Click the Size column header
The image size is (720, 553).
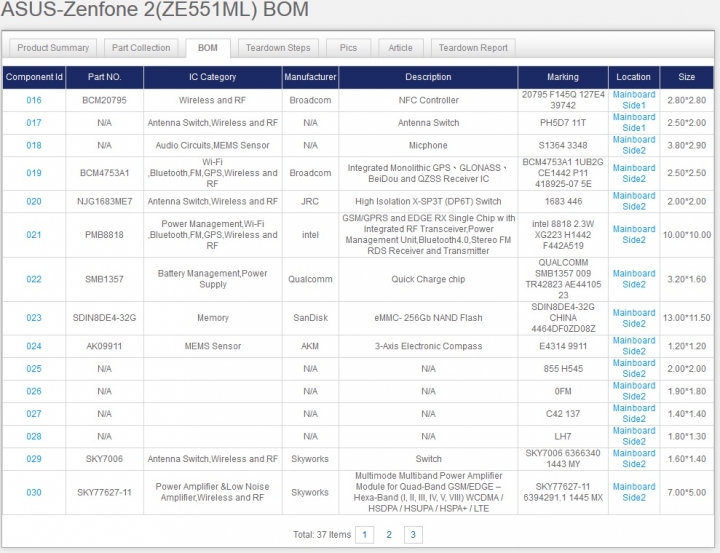click(686, 77)
